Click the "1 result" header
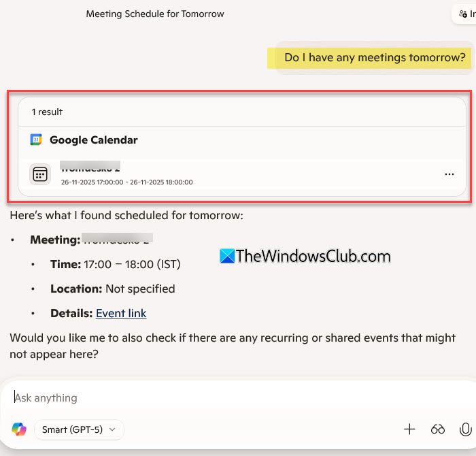 [x=47, y=112]
